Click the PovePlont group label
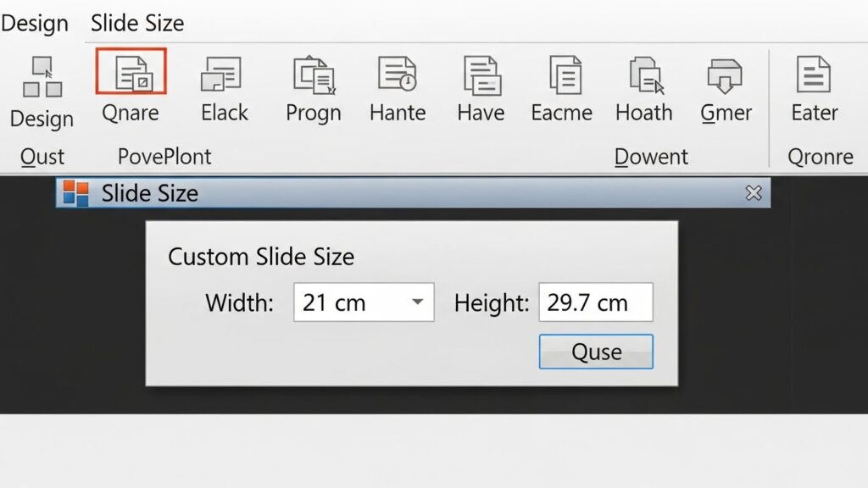The width and height of the screenshot is (868, 488). [164, 157]
